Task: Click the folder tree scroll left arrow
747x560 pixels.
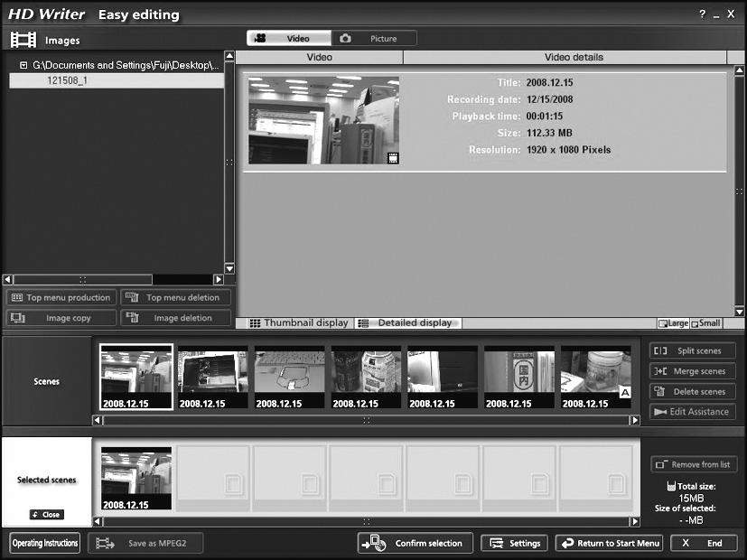Action: tap(7, 279)
